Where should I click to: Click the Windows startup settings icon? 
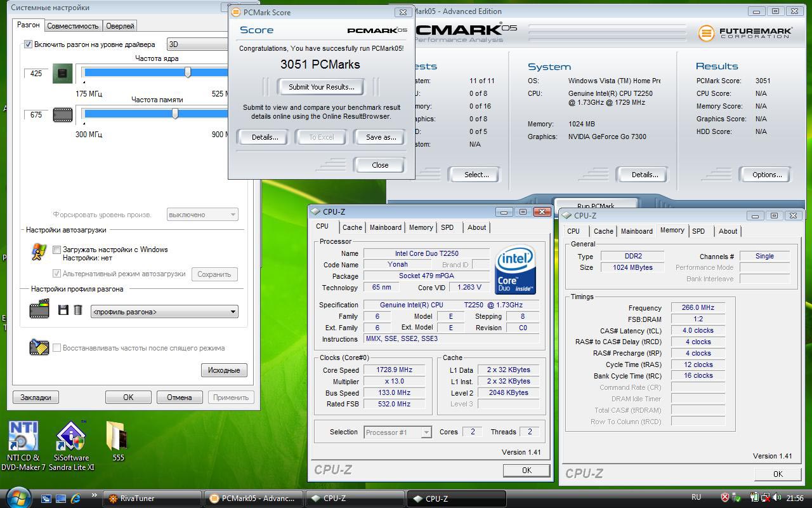(x=39, y=252)
